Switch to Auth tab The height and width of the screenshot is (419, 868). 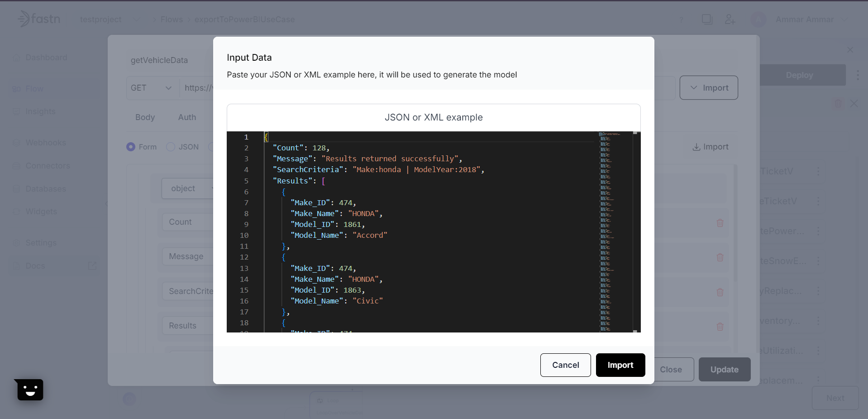click(x=187, y=117)
